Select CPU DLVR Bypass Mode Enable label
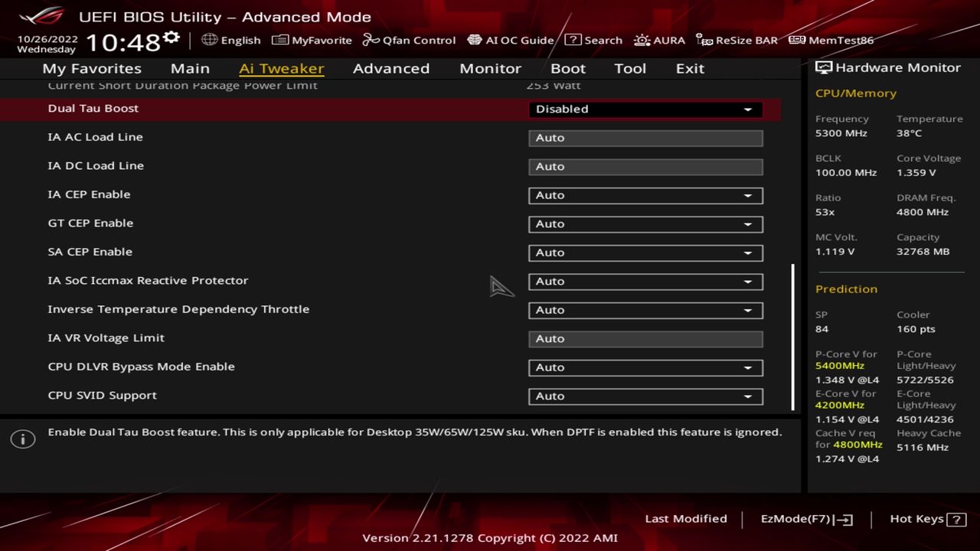980x551 pixels. point(141,367)
